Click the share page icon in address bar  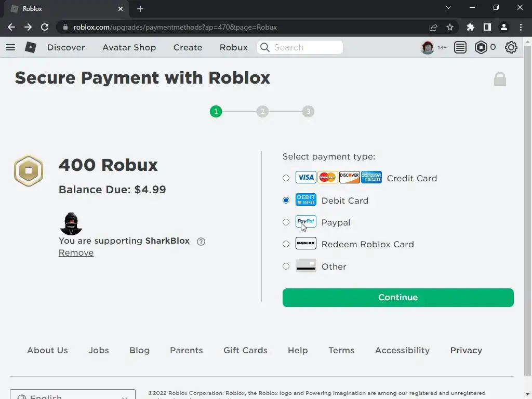tap(433, 27)
